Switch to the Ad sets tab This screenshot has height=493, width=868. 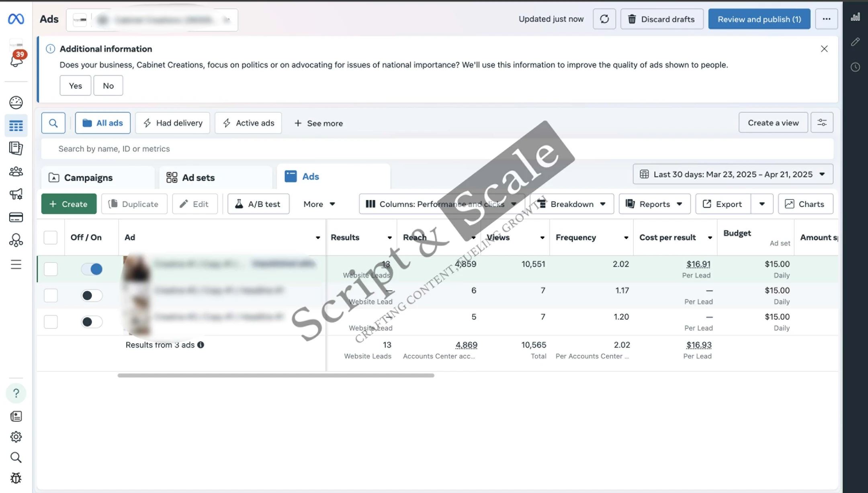(199, 177)
